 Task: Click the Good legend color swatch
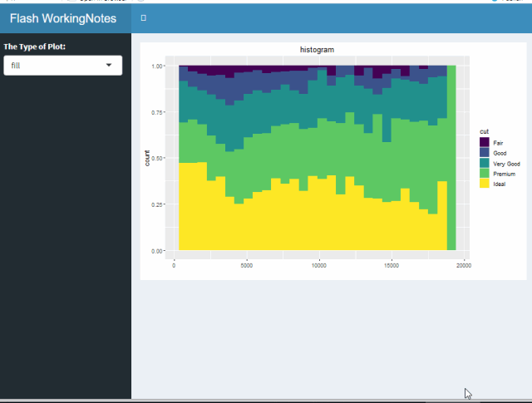485,152
